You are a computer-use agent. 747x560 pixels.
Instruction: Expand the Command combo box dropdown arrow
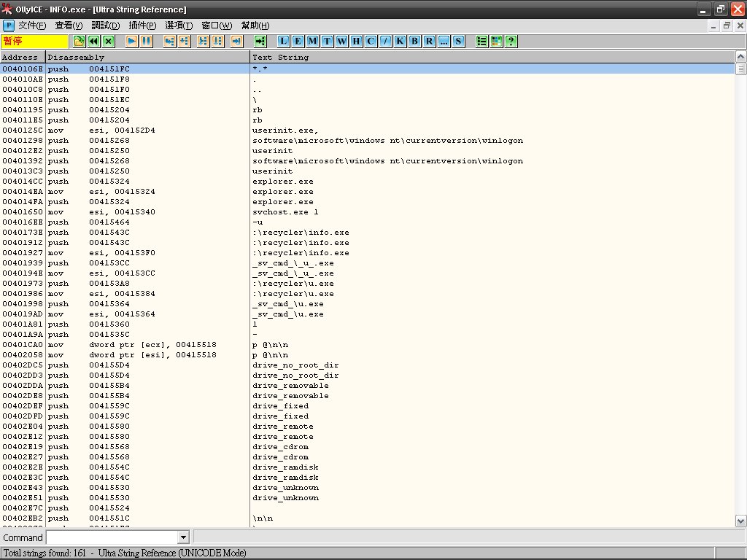click(x=183, y=537)
